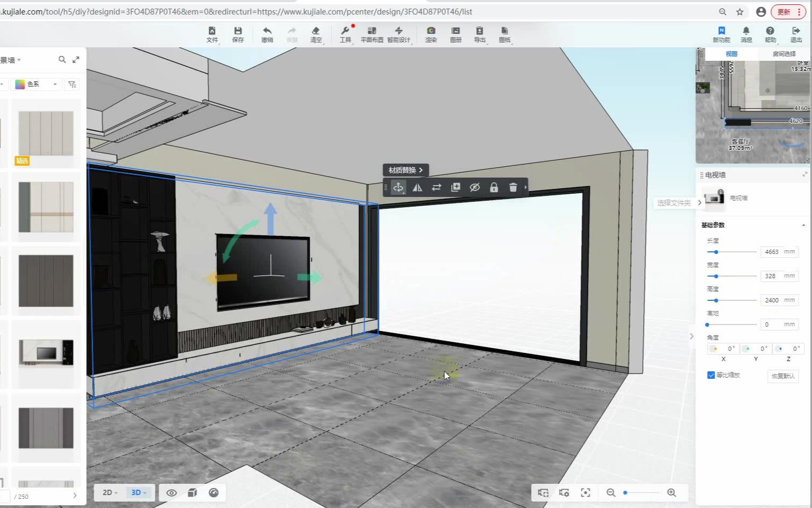Click the 高度 value input field
This screenshot has width=812, height=508.
(x=772, y=300)
